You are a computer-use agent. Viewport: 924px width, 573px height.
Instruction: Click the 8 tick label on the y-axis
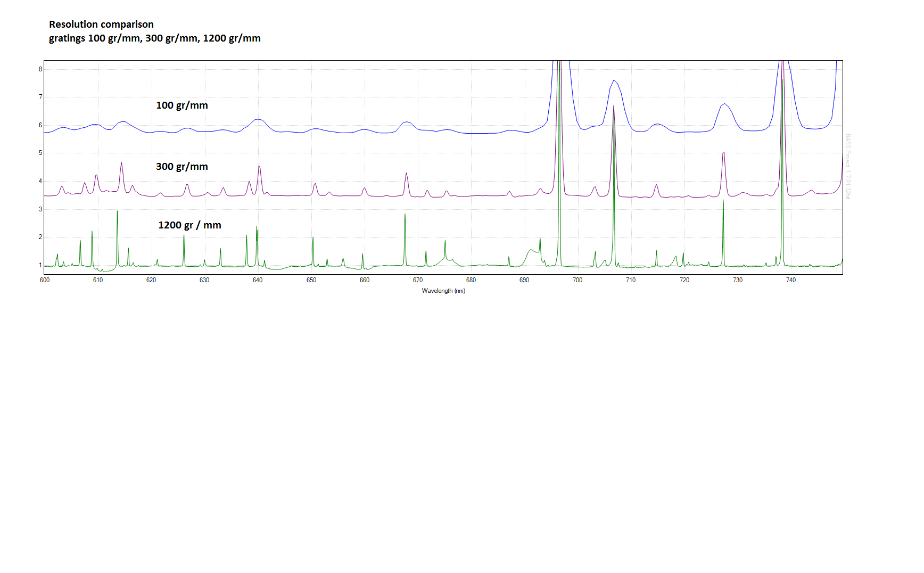click(40, 69)
